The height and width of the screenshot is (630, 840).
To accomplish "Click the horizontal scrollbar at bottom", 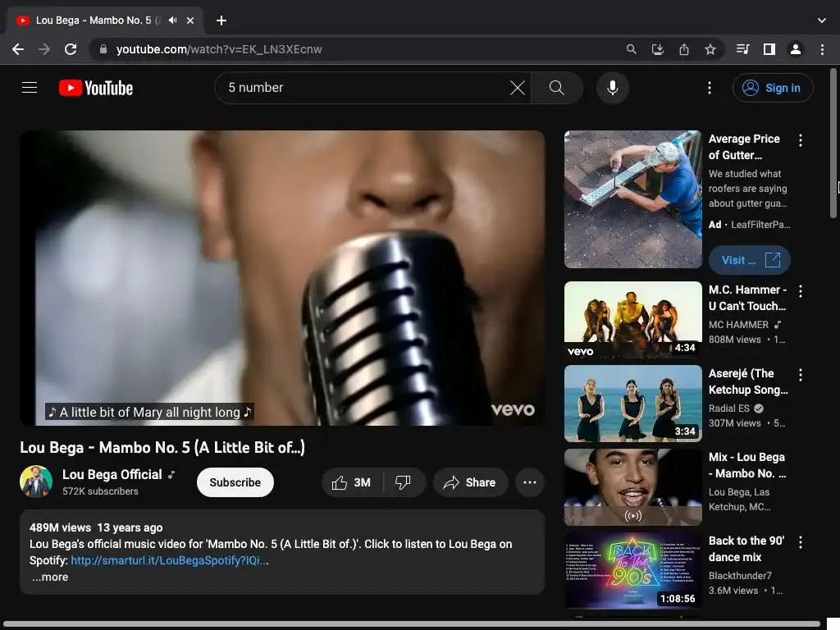I will pos(412,624).
